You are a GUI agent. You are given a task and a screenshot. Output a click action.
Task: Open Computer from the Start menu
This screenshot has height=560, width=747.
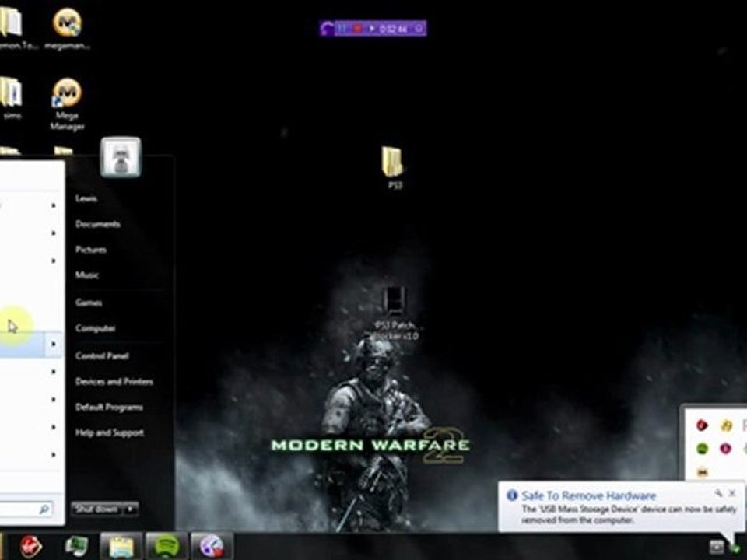[x=95, y=328]
